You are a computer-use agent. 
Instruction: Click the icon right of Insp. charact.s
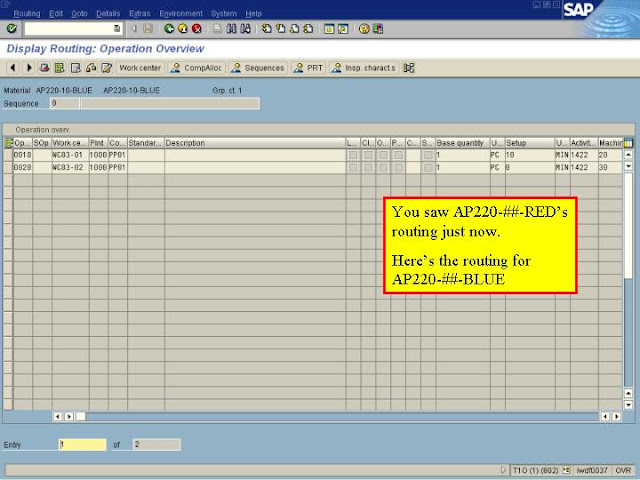coord(409,68)
